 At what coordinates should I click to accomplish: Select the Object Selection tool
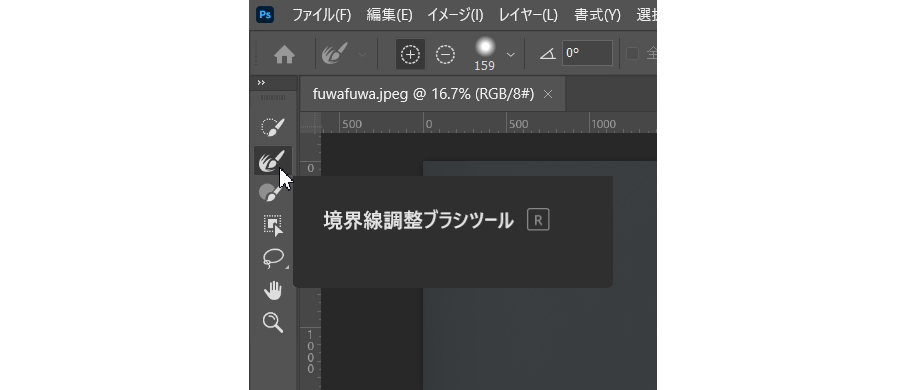point(272,225)
